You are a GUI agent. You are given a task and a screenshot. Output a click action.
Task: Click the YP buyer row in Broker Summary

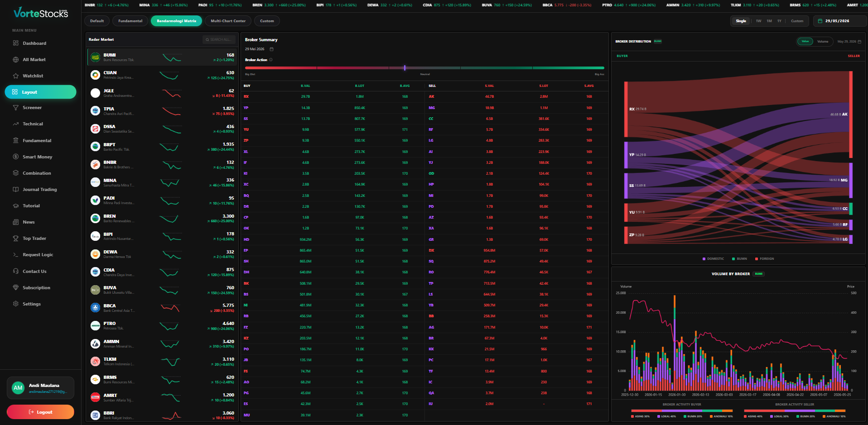click(333, 108)
